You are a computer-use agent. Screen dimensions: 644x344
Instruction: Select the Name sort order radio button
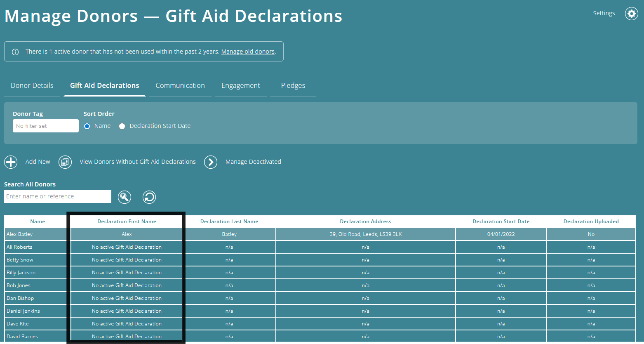[x=87, y=126]
